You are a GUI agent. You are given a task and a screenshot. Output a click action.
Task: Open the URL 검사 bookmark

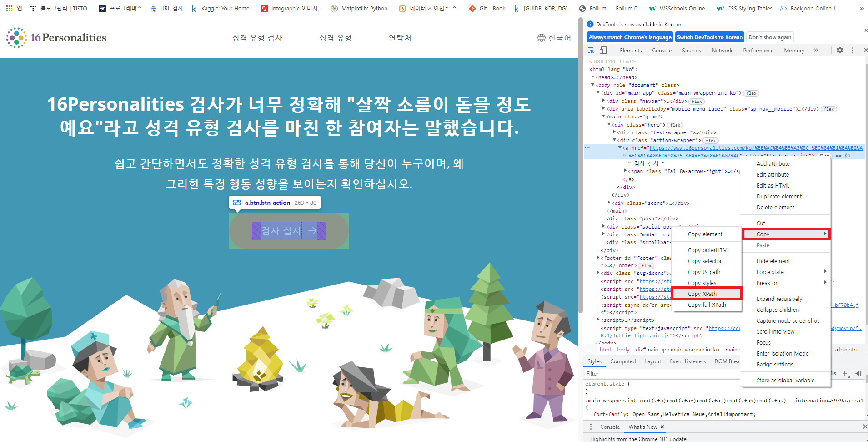[x=166, y=8]
